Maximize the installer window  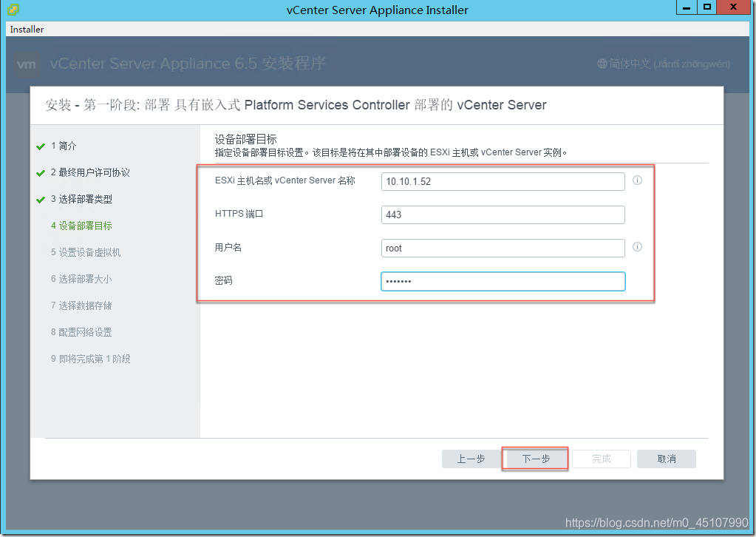(x=706, y=7)
